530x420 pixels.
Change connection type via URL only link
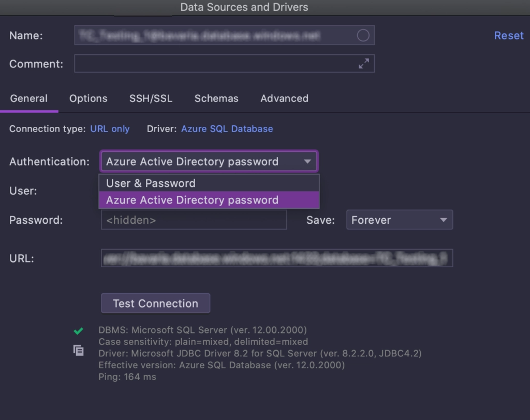click(110, 129)
